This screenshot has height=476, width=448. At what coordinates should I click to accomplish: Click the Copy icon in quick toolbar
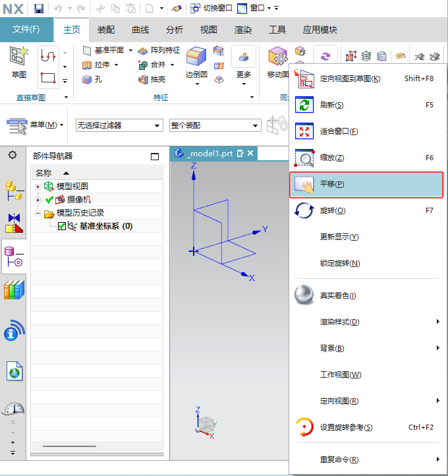115,9
